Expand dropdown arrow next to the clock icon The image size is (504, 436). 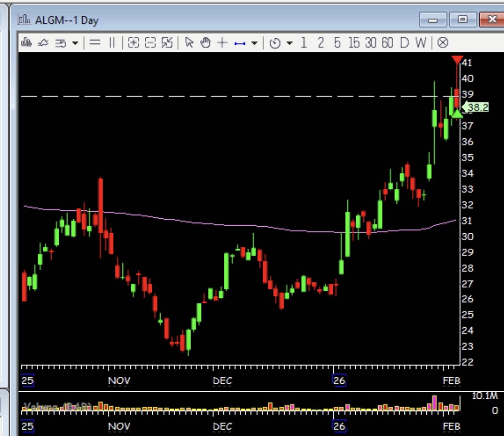[x=289, y=43]
